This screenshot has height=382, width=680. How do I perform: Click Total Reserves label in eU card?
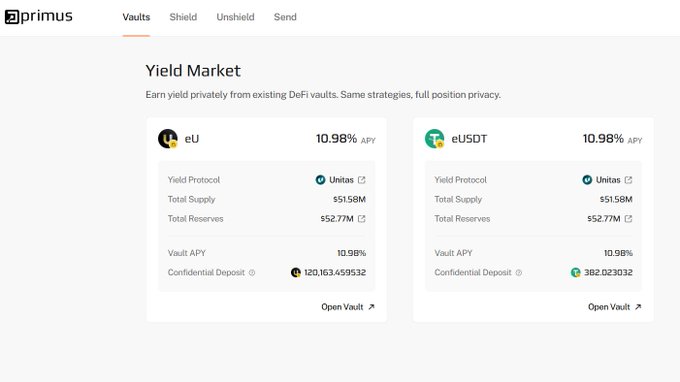coord(196,219)
